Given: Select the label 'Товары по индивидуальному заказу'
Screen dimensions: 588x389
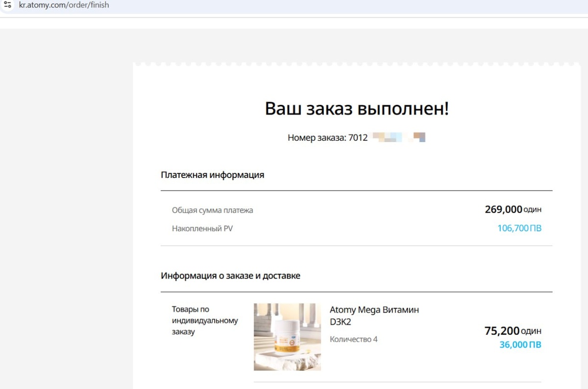Looking at the screenshot, I should pos(205,320).
